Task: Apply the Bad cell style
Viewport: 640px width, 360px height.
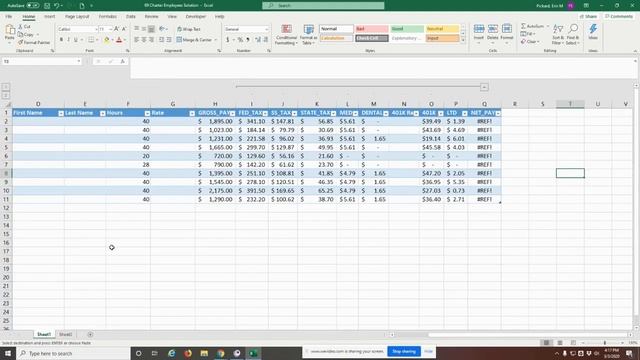Action: 371,29
